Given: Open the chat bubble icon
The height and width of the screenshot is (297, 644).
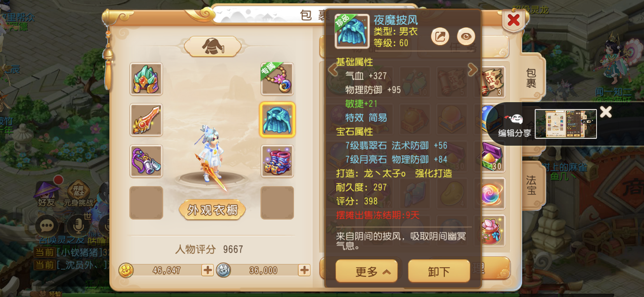Looking at the screenshot, I should pyautogui.click(x=47, y=226).
